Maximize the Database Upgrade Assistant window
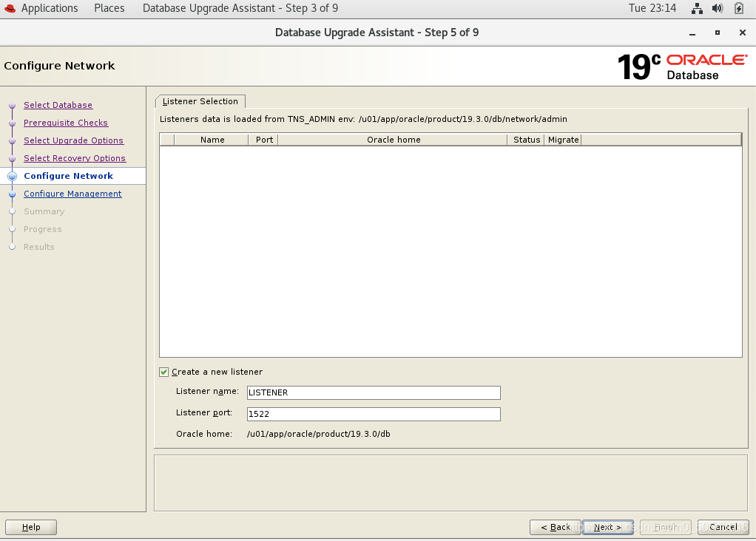Image resolution: width=756 pixels, height=541 pixels. pos(718,33)
